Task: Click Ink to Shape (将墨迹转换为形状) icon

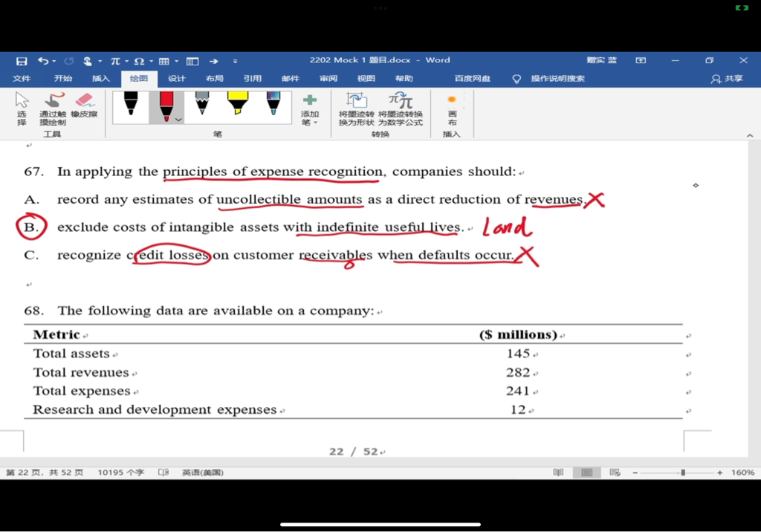Action: pos(357,108)
